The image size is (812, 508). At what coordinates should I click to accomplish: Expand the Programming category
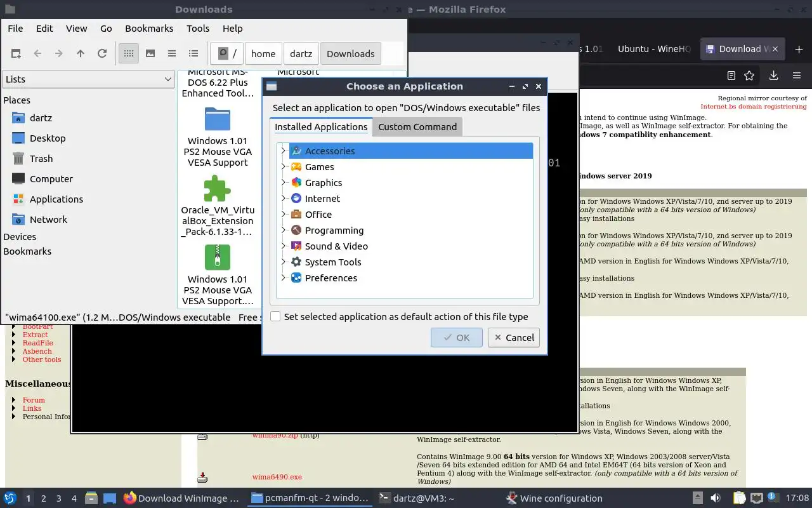(283, 231)
